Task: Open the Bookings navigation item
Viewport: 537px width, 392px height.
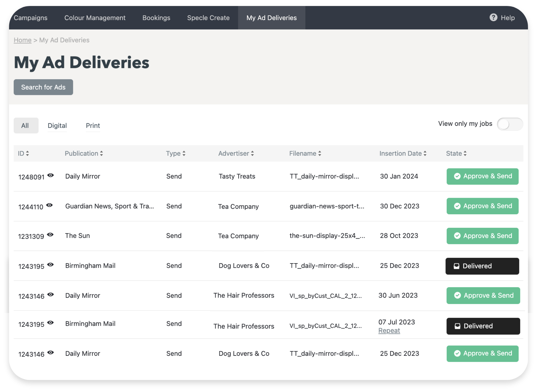Action: point(156,18)
